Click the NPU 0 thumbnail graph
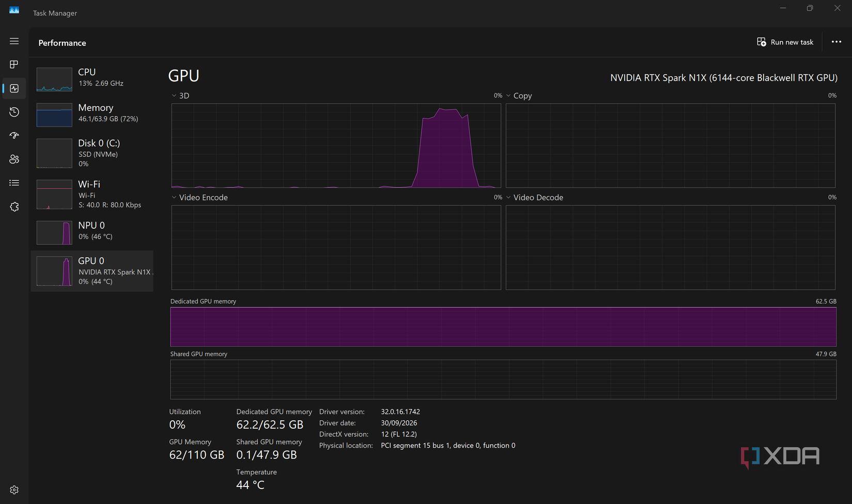Viewport: 852px width, 504px height. [x=54, y=232]
